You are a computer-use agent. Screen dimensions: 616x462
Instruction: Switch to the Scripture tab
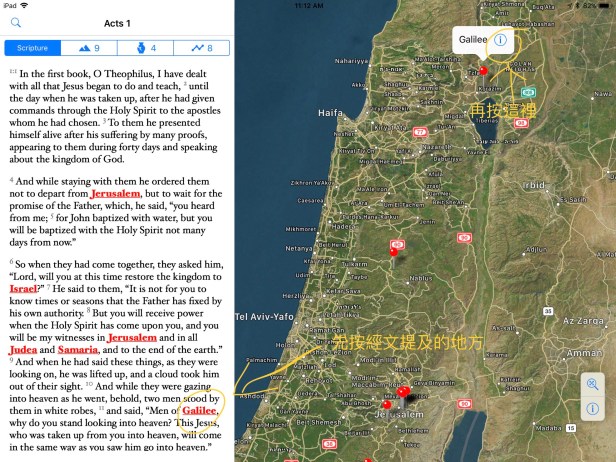tap(33, 48)
